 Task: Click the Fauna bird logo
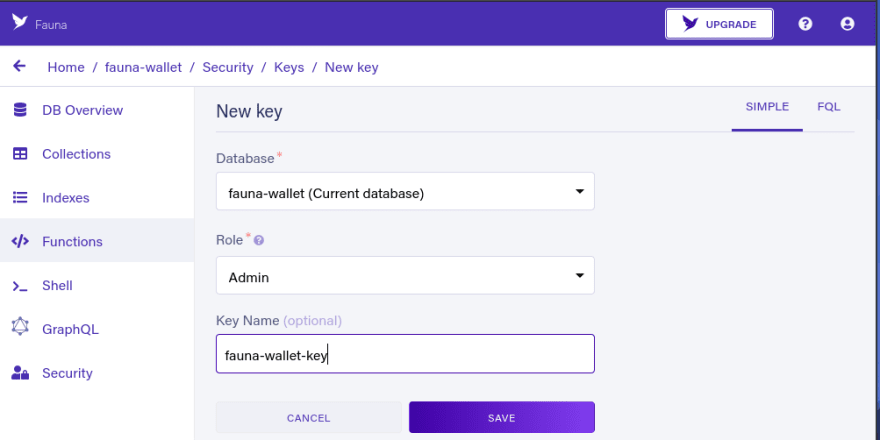20,22
